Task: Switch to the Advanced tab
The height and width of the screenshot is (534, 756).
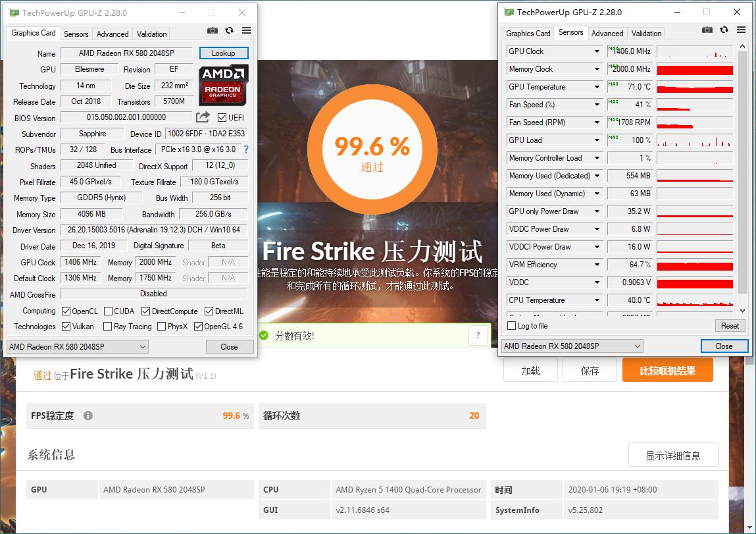Action: [113, 34]
